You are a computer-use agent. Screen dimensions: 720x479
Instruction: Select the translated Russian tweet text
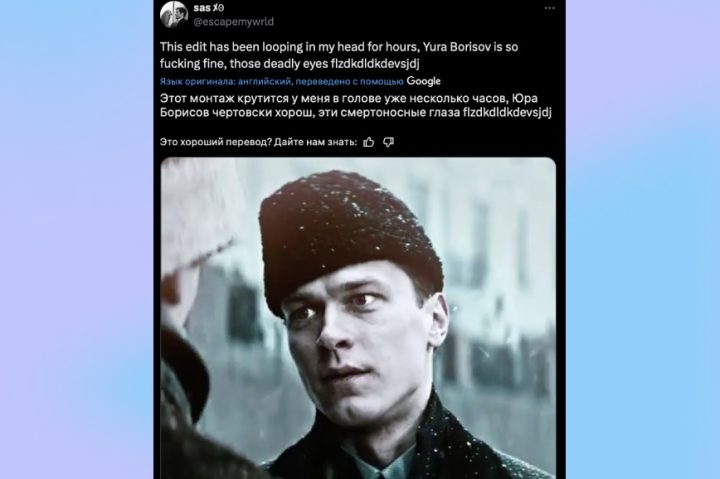click(355, 105)
